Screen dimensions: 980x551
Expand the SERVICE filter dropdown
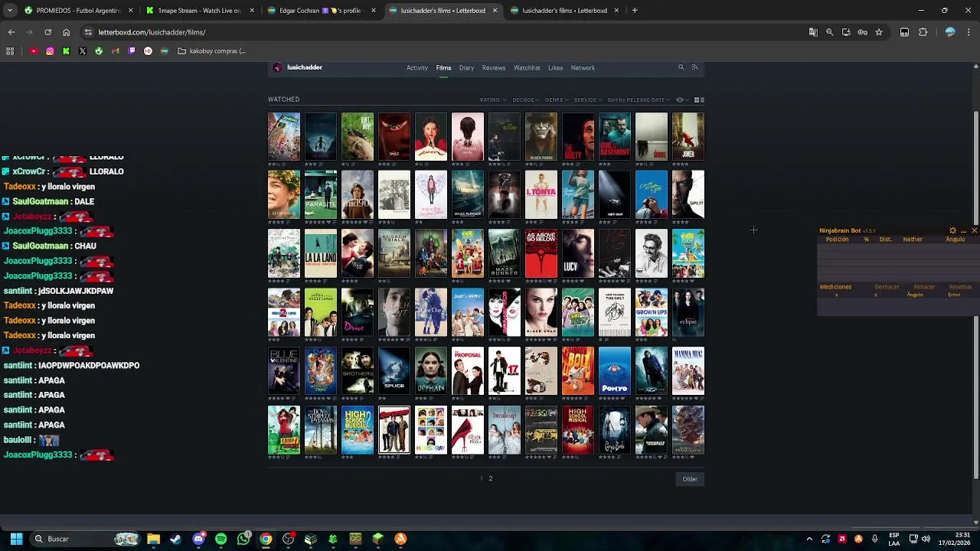pos(587,99)
